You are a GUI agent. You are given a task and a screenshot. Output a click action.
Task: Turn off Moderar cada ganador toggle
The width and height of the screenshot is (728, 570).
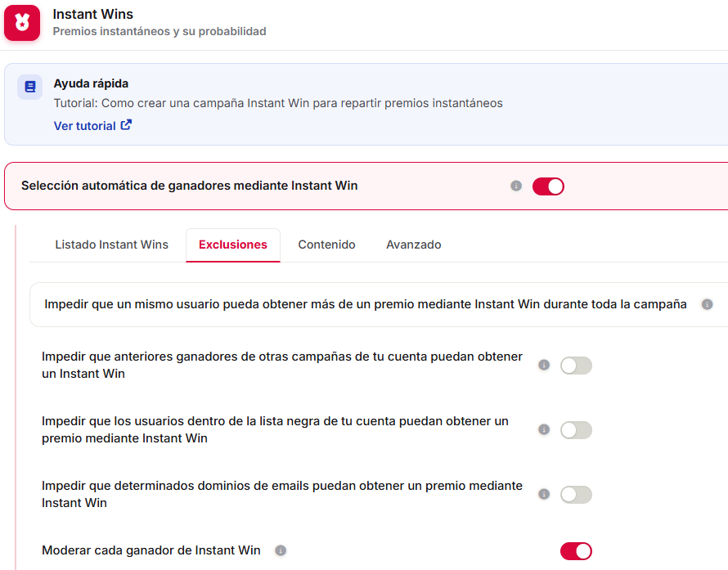(576, 551)
